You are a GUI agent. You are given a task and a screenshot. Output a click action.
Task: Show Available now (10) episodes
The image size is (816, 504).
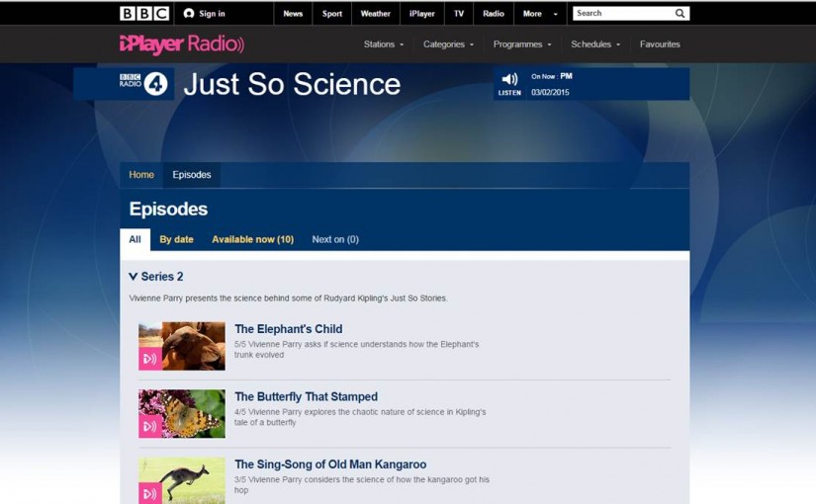coord(253,239)
